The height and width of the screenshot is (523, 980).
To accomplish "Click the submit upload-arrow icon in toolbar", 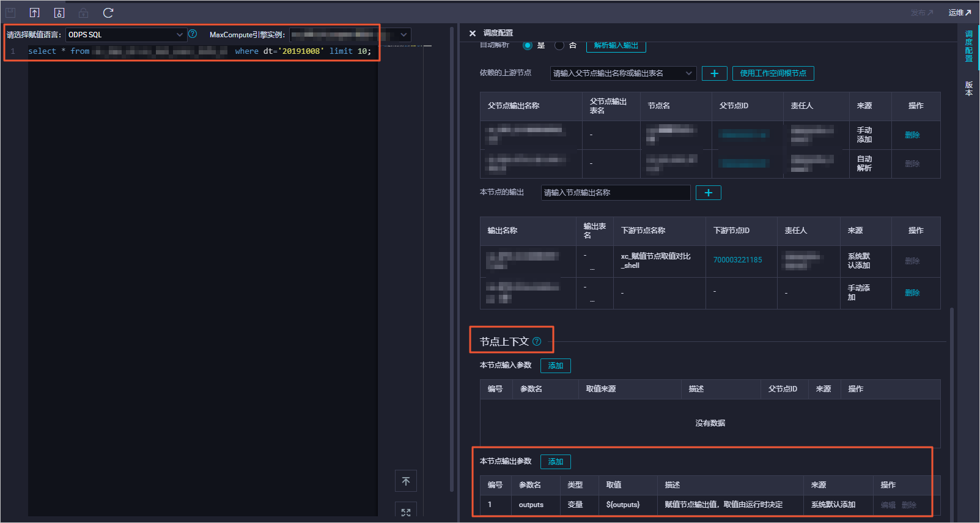I will pyautogui.click(x=34, y=13).
